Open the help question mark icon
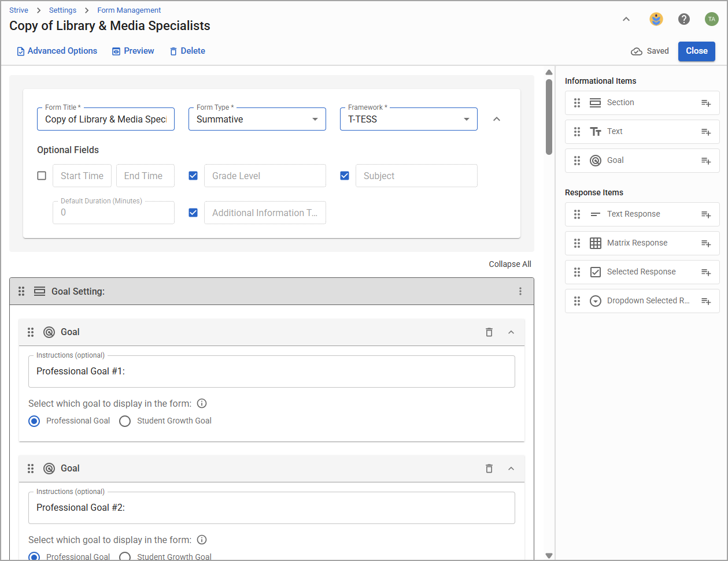The image size is (728, 561). pos(684,19)
